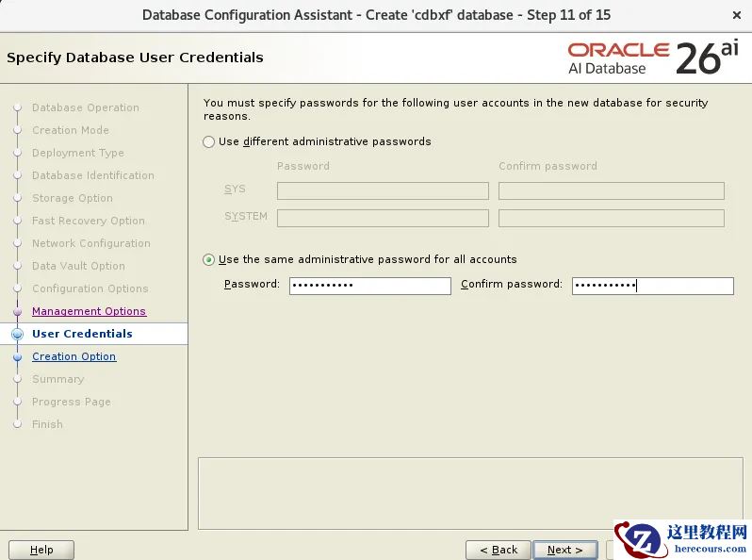Click the Deployment Type step label
This screenshot has width=752, height=560.
77,153
